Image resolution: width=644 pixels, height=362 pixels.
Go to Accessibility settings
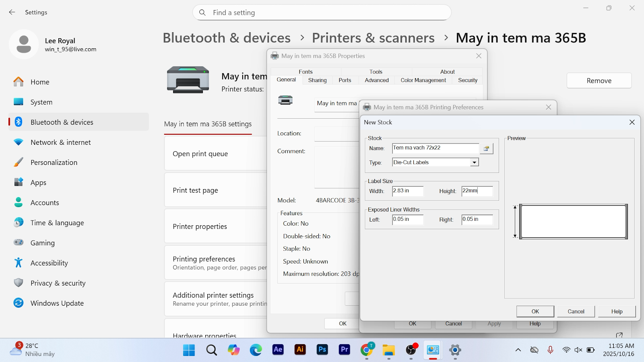pos(49,263)
